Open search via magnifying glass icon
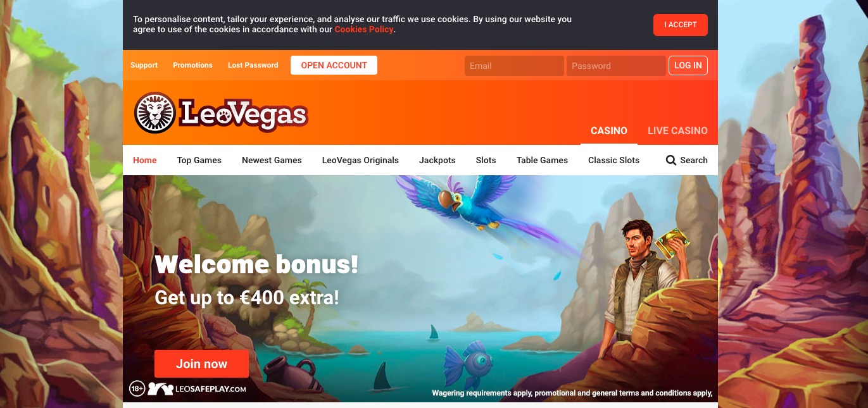 [671, 160]
